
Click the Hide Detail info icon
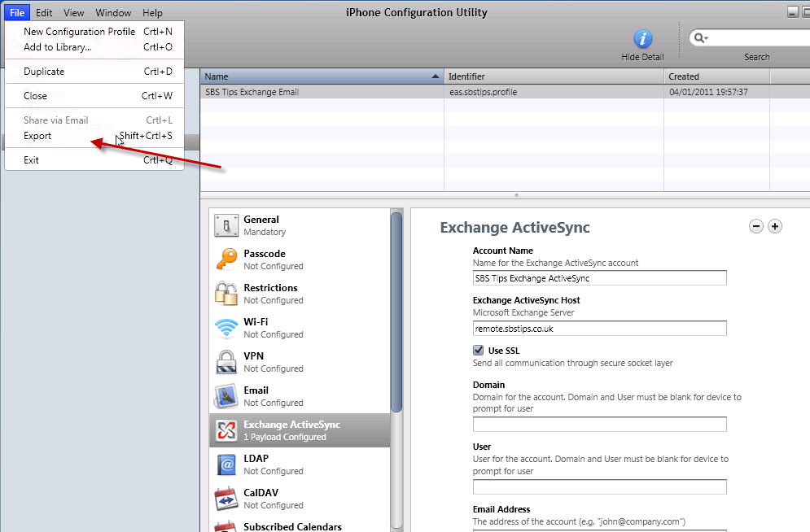643,38
